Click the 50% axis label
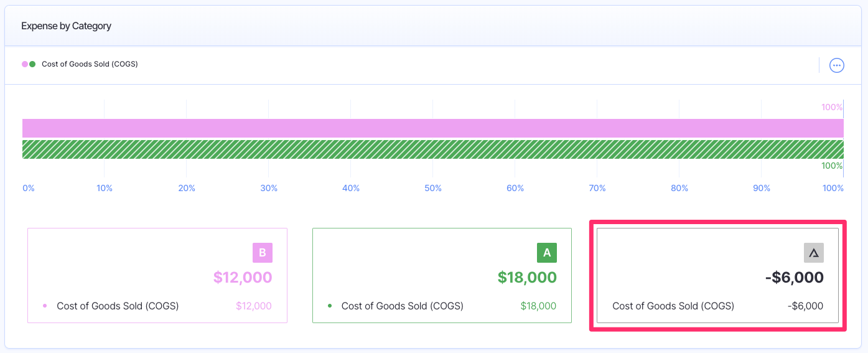Viewport: 868px width, 353px height. [x=433, y=188]
